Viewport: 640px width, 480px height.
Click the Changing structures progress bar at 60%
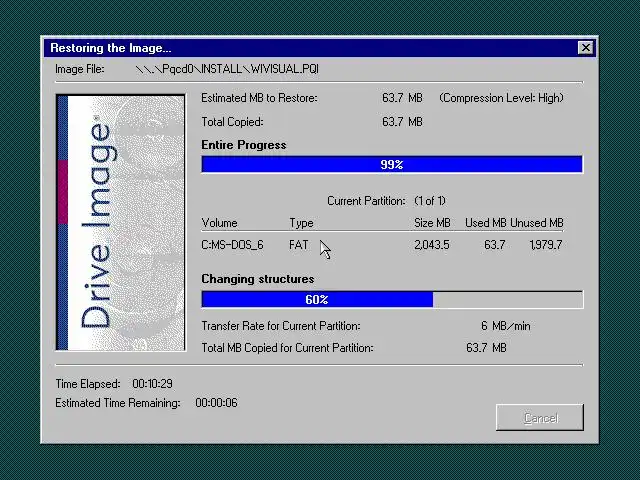click(392, 300)
